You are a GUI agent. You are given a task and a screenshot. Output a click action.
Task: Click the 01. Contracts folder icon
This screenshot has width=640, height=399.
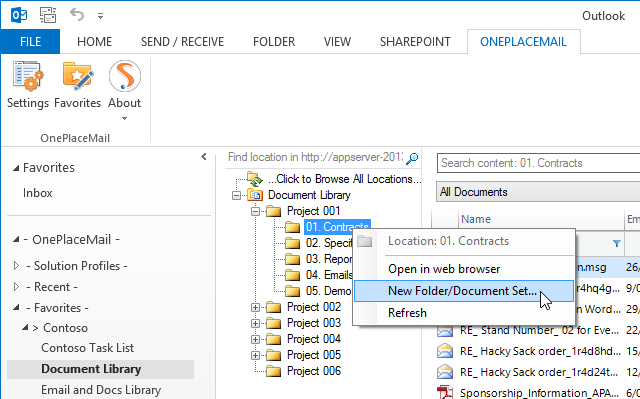[x=293, y=227]
